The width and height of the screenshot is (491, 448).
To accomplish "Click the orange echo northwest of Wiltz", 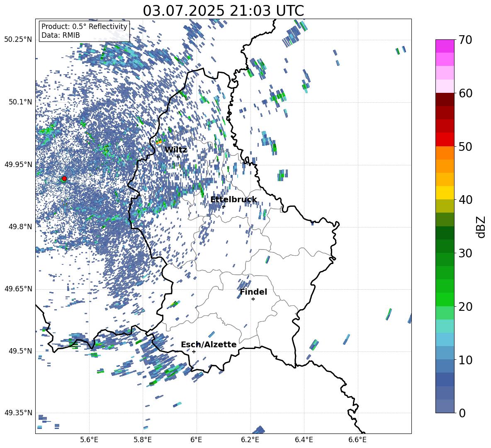I will (159, 142).
